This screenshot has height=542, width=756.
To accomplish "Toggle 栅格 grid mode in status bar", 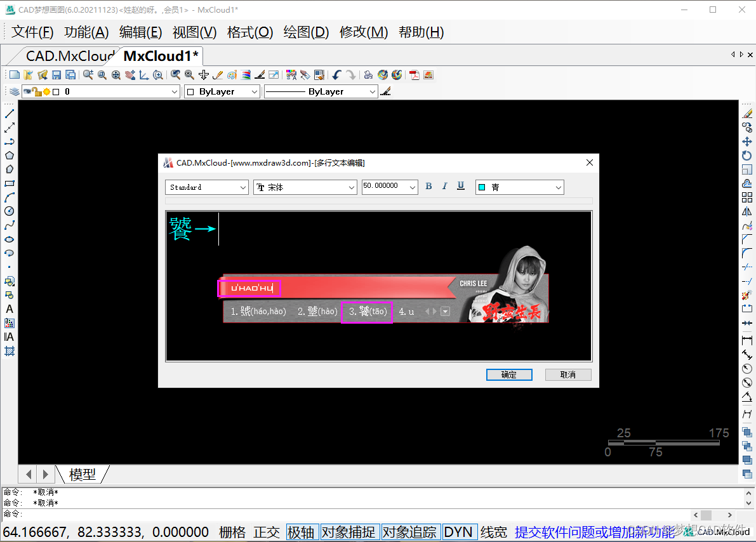I will [232, 532].
